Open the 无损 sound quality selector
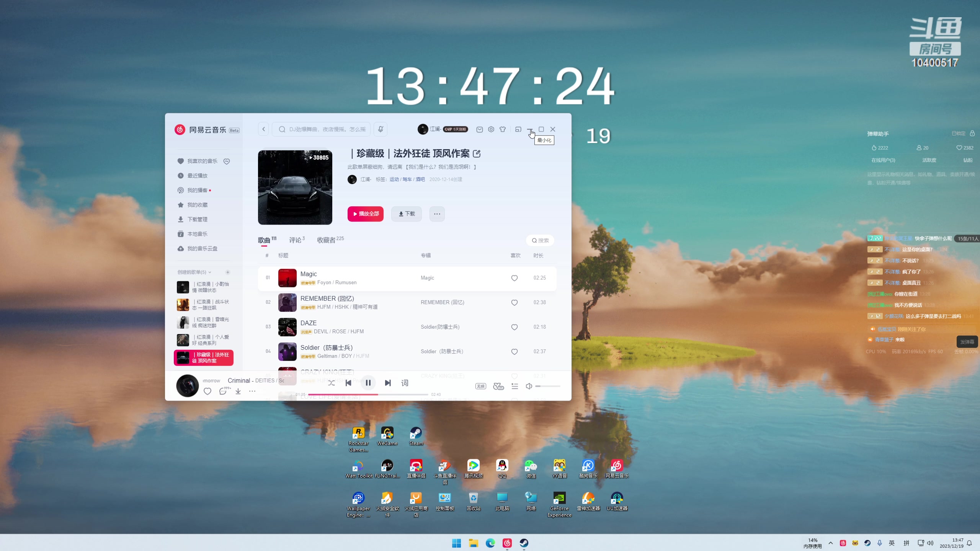This screenshot has height=551, width=980. coord(481,386)
